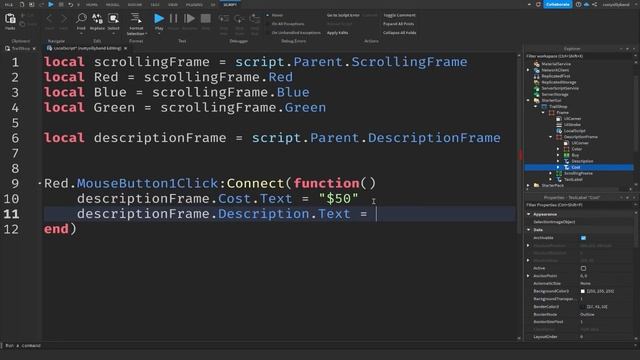Close the LocalScript editor tab
This screenshot has height=360, width=640.
point(125,48)
